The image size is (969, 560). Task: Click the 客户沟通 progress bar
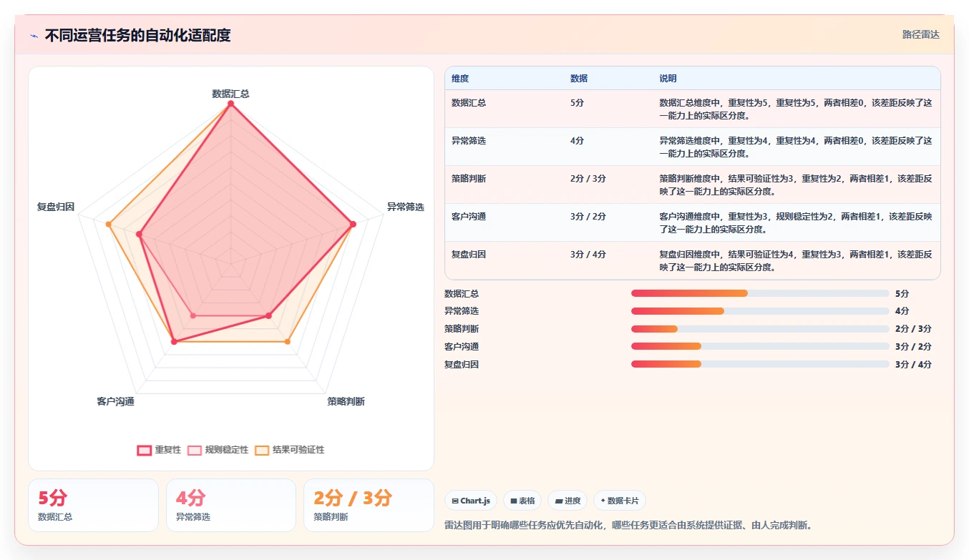pos(760,347)
